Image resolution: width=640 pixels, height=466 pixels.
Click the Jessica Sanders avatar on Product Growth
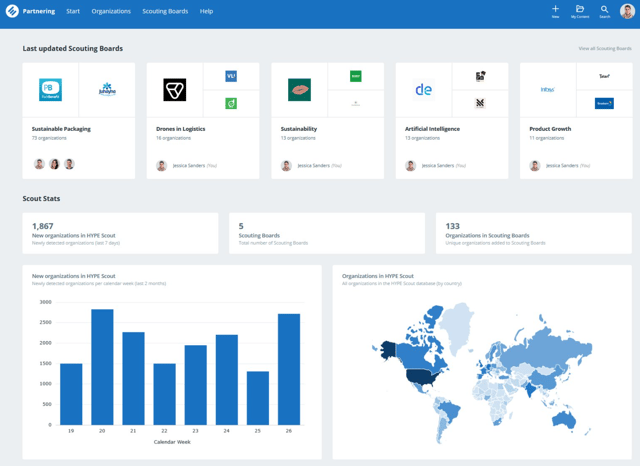click(x=535, y=166)
